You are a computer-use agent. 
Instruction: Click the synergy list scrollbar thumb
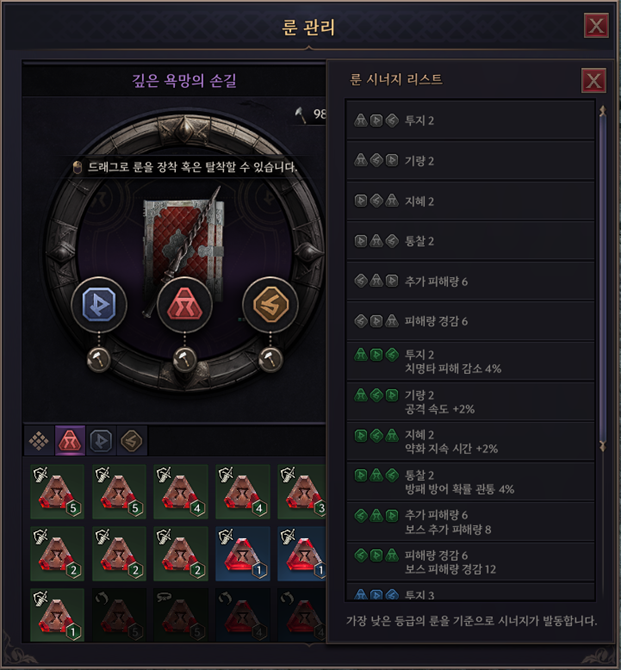(x=603, y=279)
